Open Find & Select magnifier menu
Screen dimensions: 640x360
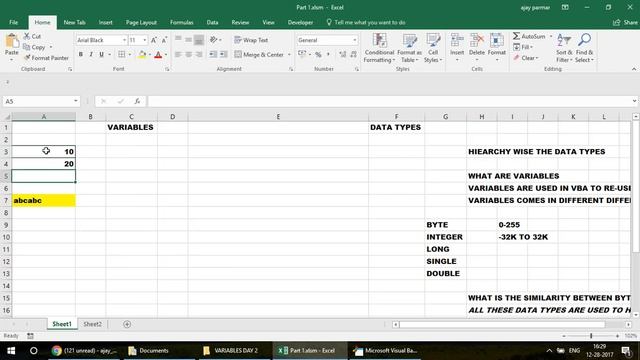click(584, 48)
